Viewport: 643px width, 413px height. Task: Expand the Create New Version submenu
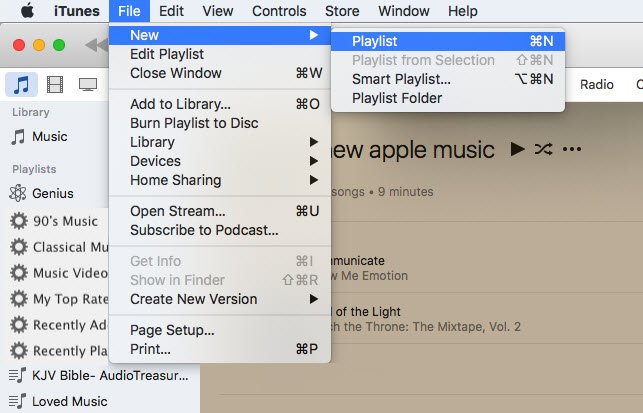(193, 299)
